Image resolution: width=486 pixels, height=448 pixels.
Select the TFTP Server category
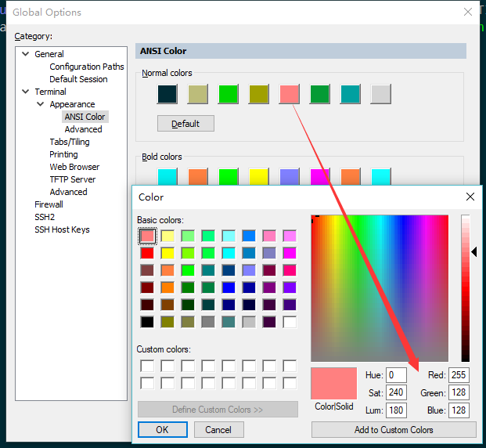73,179
